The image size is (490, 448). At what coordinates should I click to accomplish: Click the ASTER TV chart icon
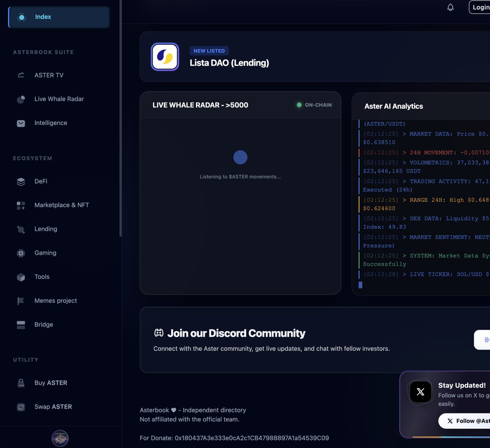[21, 75]
